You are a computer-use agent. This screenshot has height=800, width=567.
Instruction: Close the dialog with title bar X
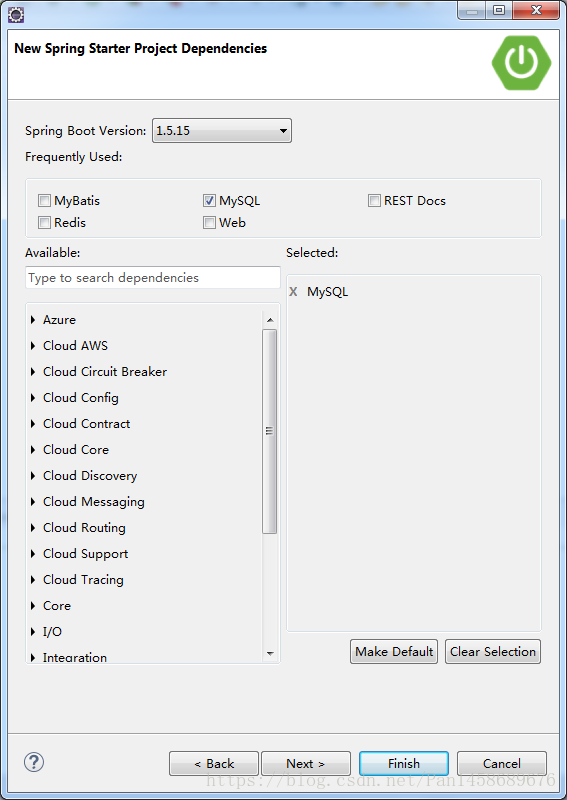536,10
